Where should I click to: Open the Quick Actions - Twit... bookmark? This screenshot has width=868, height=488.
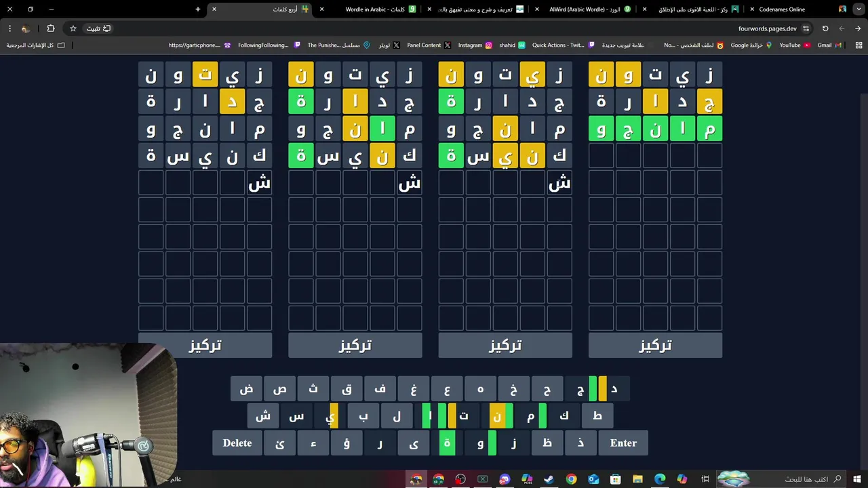(x=564, y=45)
